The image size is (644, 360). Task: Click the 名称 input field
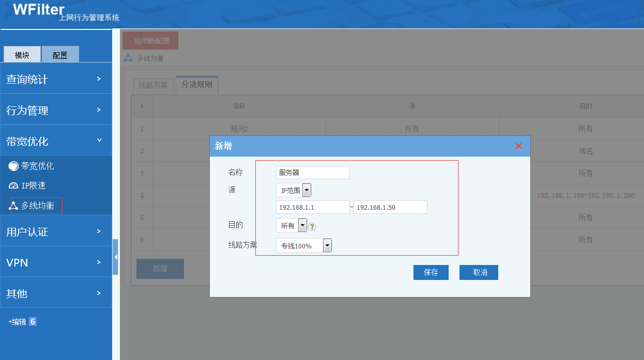(x=313, y=173)
